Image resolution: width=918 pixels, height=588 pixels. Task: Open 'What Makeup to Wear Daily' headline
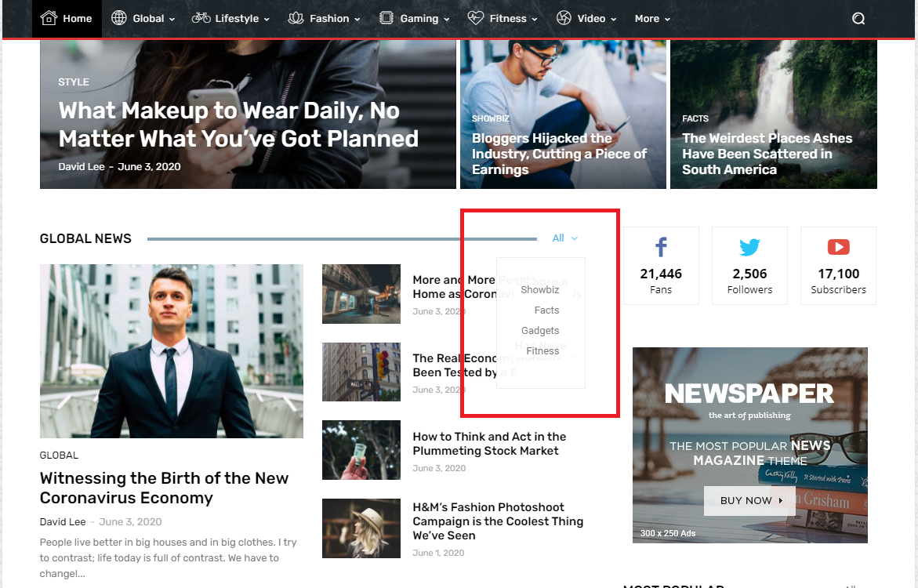tap(238, 125)
